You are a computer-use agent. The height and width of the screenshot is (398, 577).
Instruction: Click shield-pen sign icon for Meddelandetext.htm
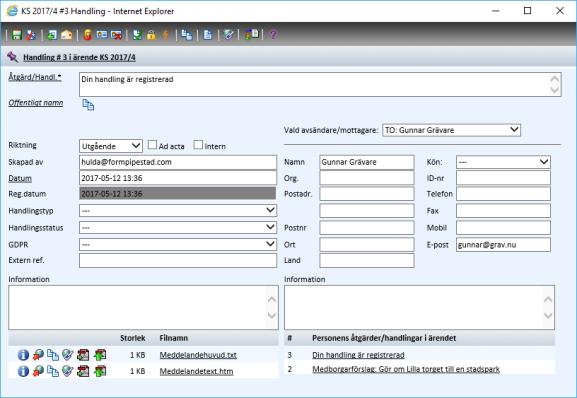pos(68,371)
